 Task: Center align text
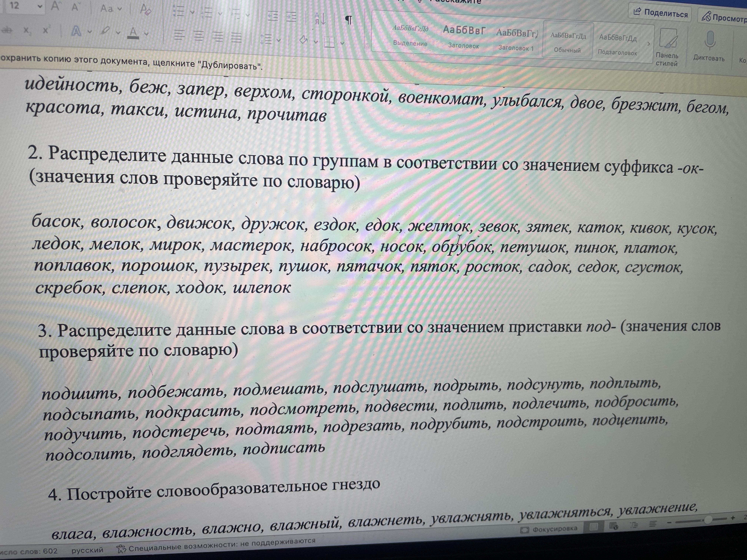point(198,36)
